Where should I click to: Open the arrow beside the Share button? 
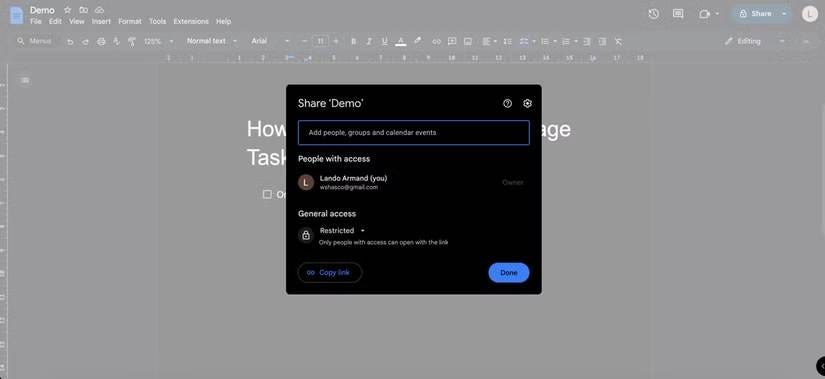pos(784,14)
